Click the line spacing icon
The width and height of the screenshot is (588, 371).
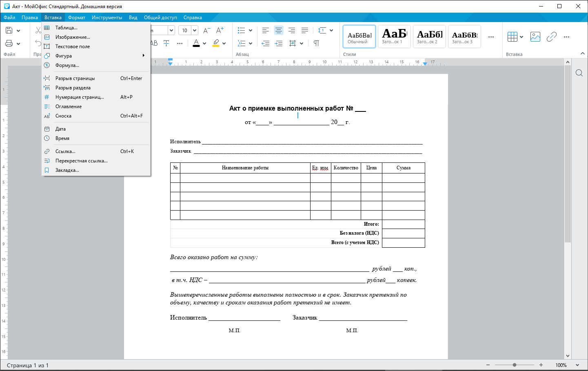click(x=322, y=30)
